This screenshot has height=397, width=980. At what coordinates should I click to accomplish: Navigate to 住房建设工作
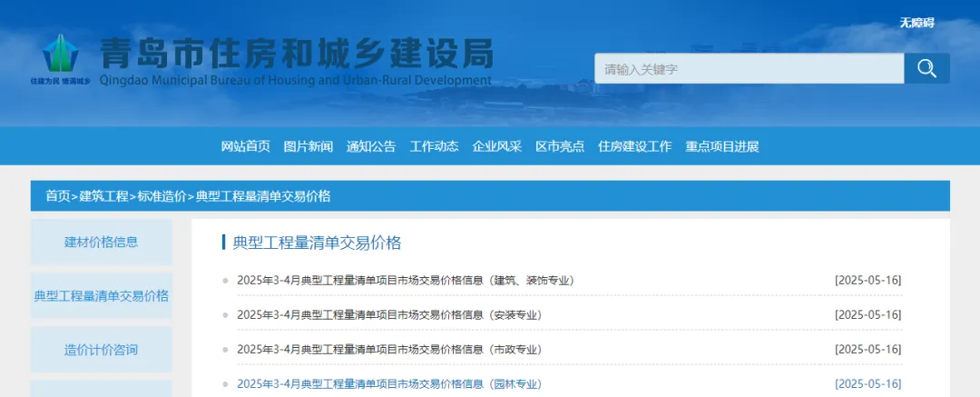pyautogui.click(x=634, y=146)
